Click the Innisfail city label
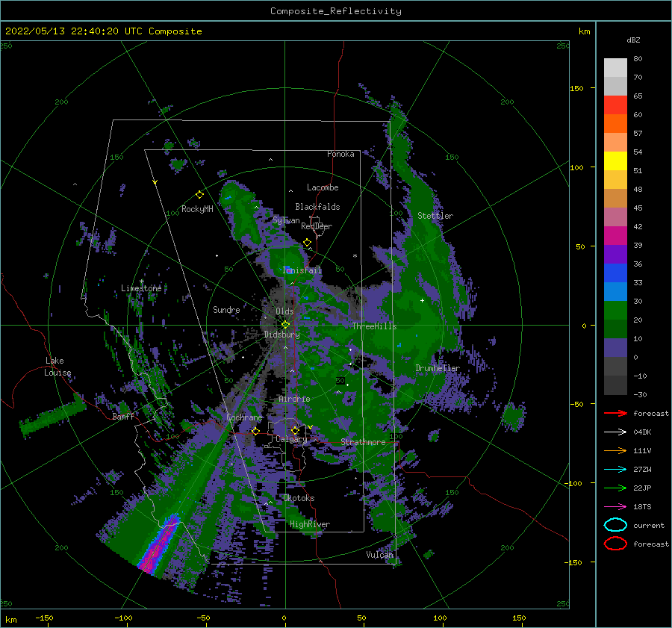The height and width of the screenshot is (628, 672). (302, 270)
